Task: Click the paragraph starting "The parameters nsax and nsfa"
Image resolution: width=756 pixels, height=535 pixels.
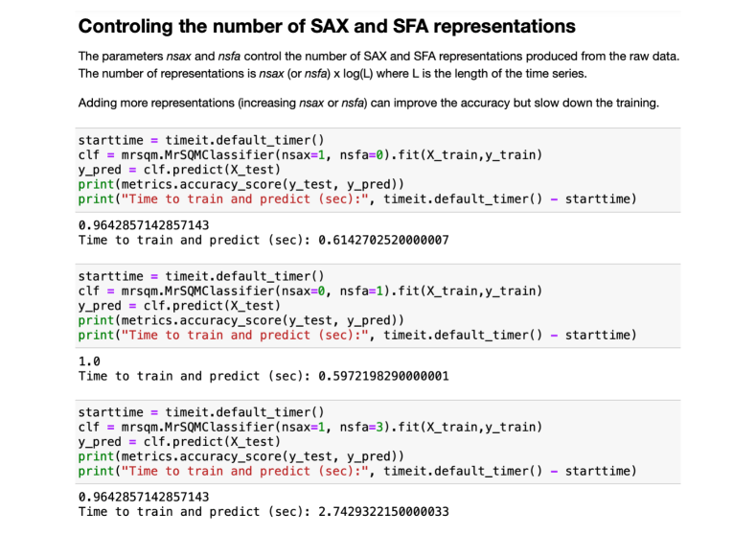Action: (378, 57)
